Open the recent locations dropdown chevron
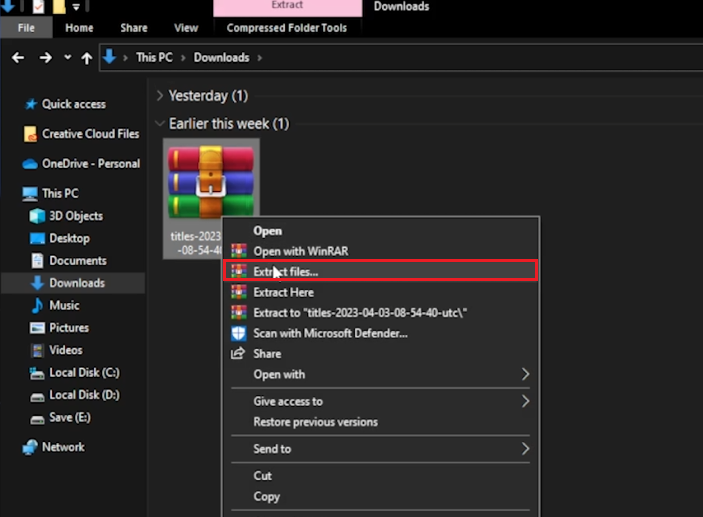703x517 pixels. click(67, 58)
